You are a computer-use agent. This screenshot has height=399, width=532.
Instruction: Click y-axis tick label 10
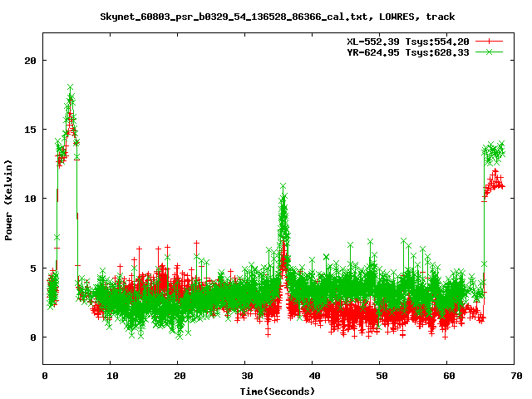30,199
